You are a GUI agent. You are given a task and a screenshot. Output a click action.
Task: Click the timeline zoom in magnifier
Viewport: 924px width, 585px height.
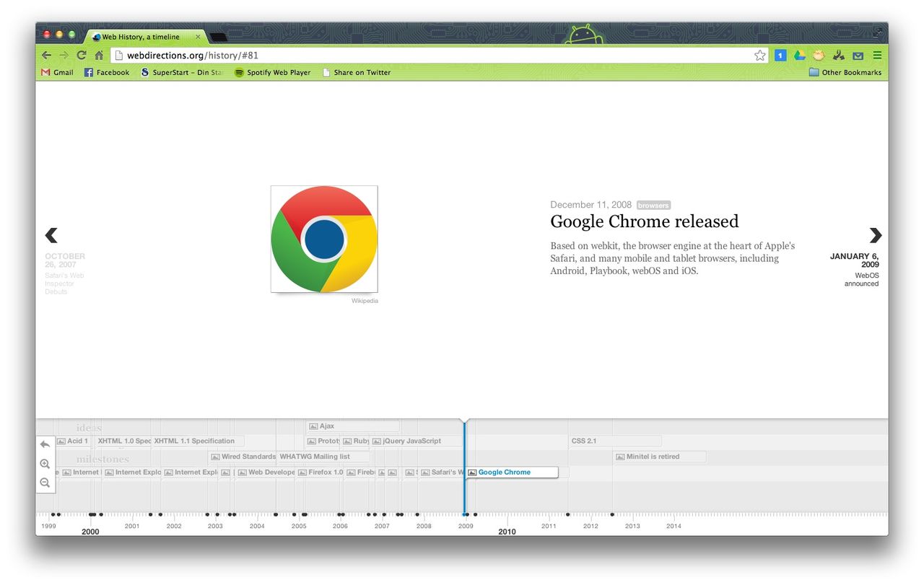(45, 464)
